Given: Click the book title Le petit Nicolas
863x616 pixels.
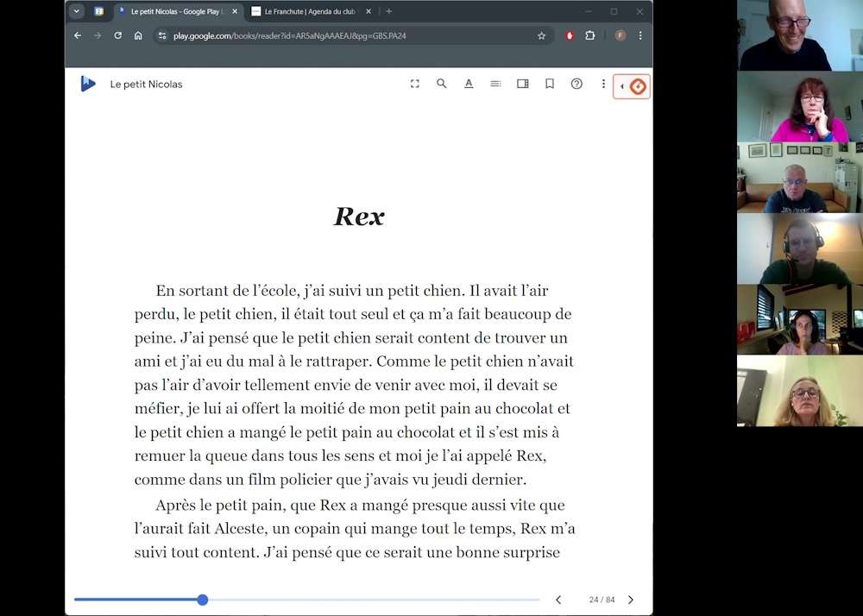Looking at the screenshot, I should [146, 85].
